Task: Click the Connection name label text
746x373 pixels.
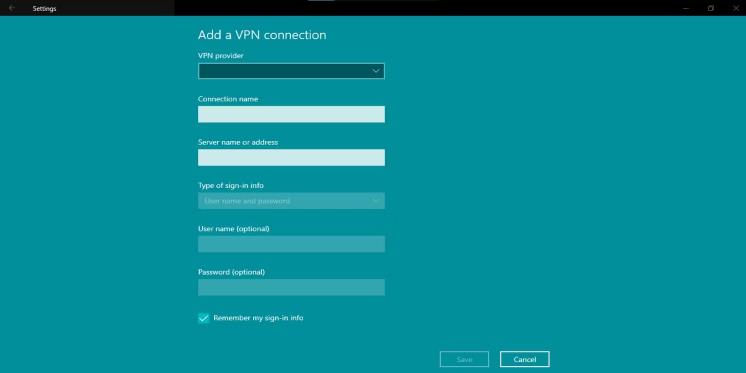Action: [x=228, y=99]
